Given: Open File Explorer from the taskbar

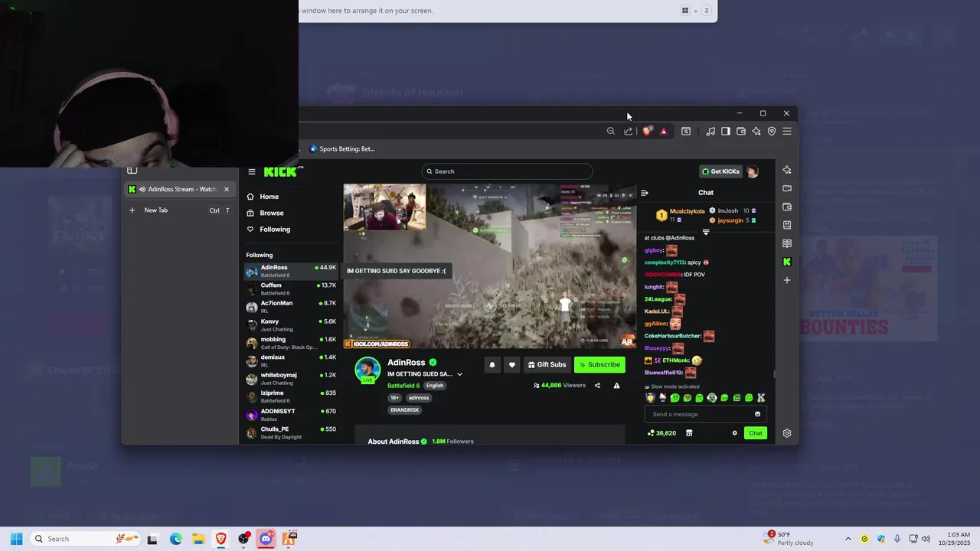Looking at the screenshot, I should [198, 539].
